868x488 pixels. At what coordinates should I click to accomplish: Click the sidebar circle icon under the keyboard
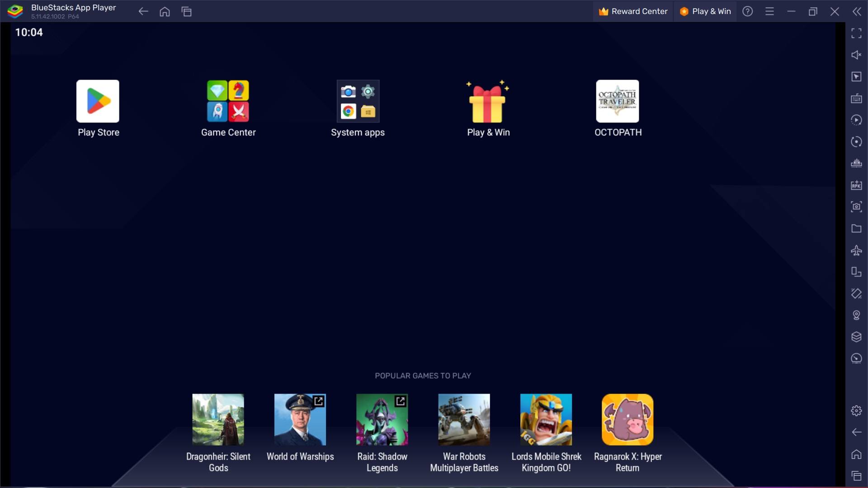[x=856, y=120]
